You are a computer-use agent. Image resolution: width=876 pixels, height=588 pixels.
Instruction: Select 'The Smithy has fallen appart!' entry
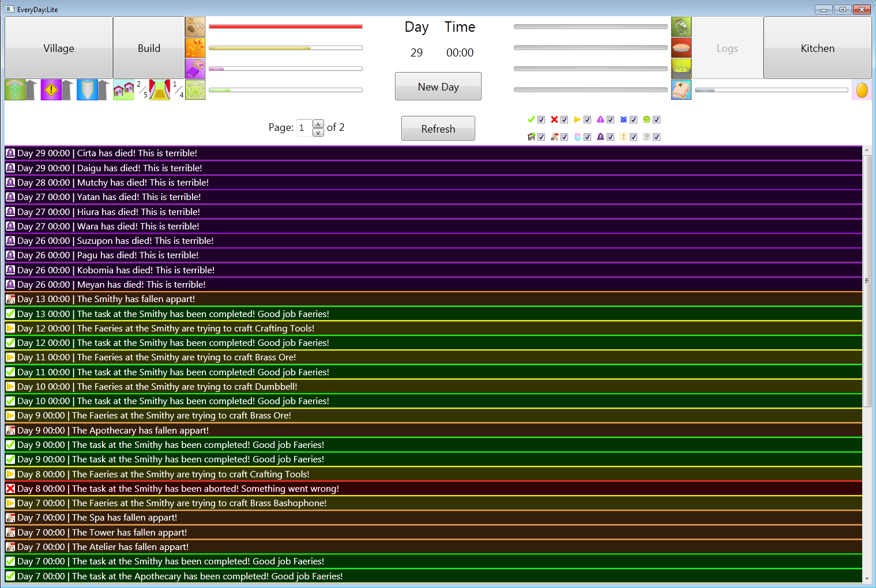coord(434,299)
